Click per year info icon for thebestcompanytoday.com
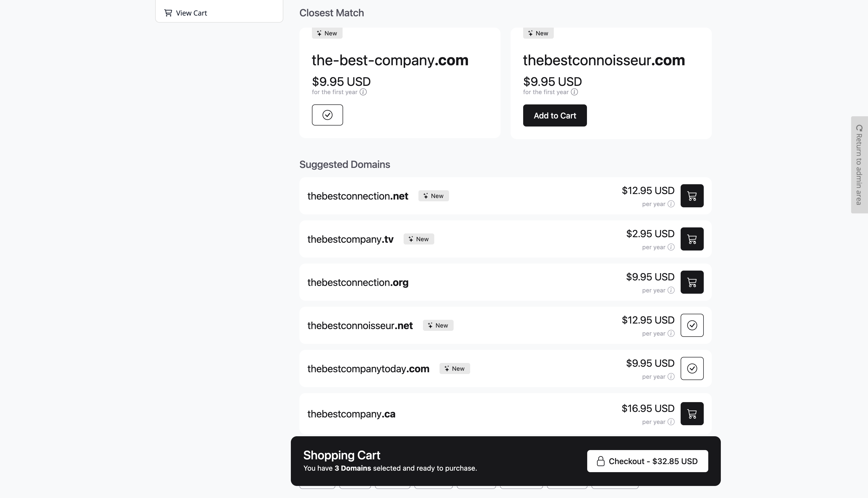 pos(671,377)
